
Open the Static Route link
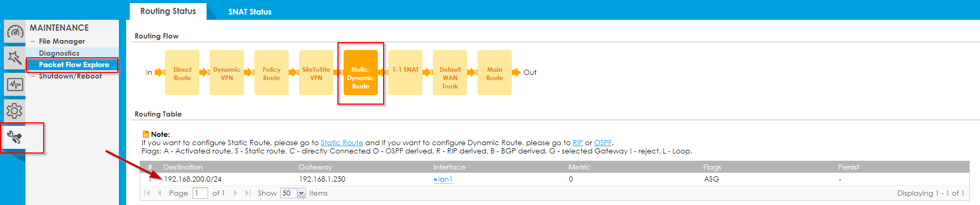pos(342,143)
